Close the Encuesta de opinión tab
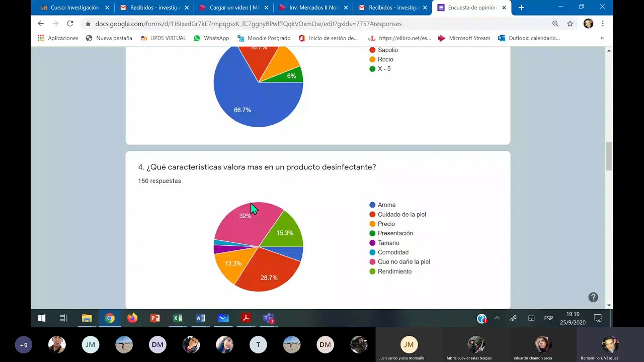 [504, 8]
